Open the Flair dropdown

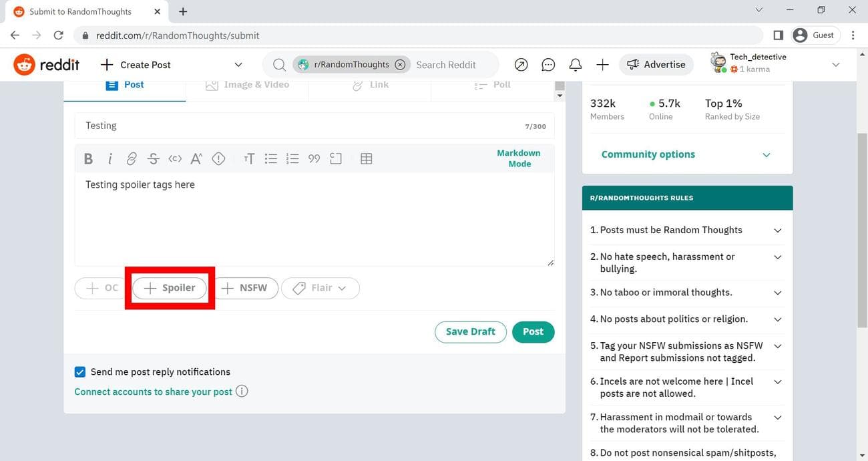[320, 288]
